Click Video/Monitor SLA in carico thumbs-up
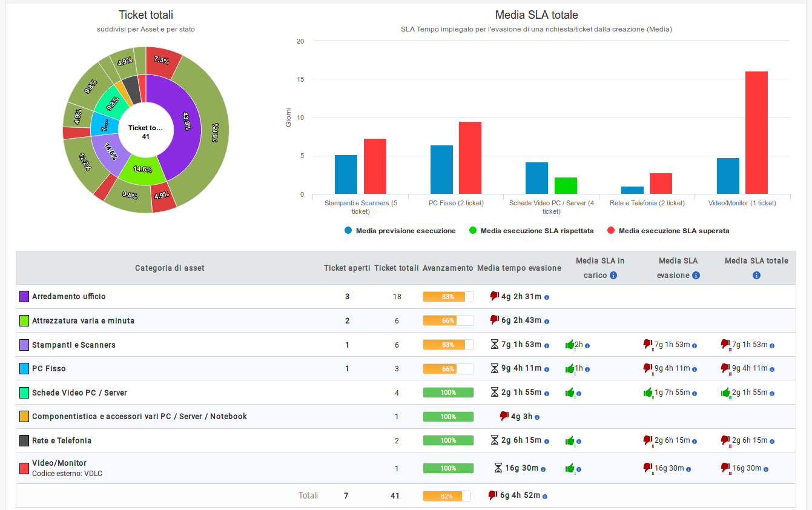This screenshot has width=812, height=510. [x=570, y=468]
